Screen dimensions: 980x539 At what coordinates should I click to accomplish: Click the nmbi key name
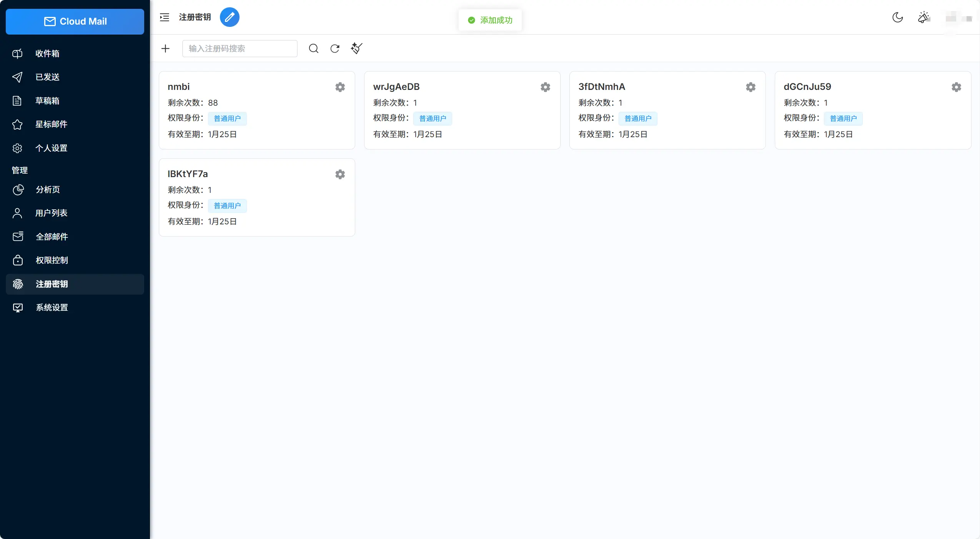pos(179,87)
